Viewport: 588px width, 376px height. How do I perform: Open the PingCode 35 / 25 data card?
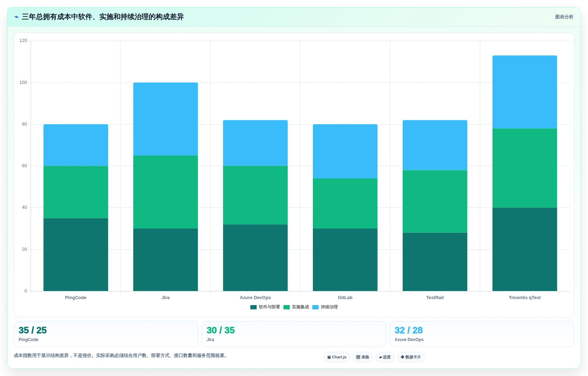coord(106,334)
